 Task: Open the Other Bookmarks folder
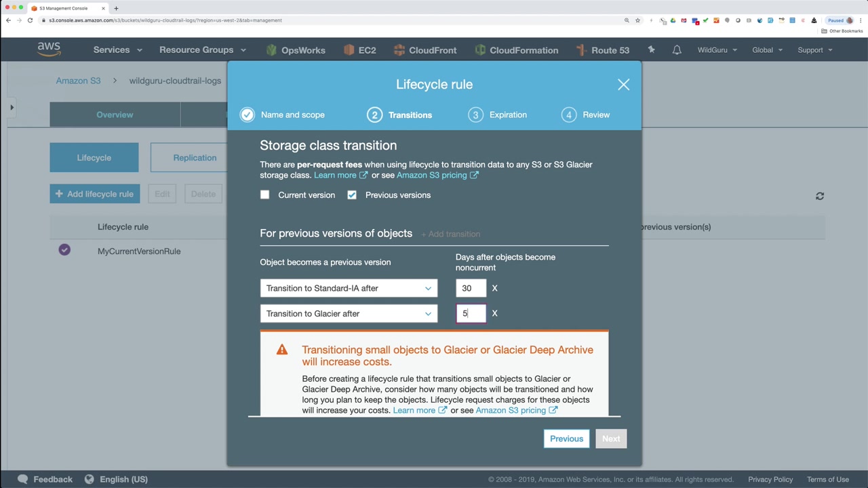click(842, 31)
